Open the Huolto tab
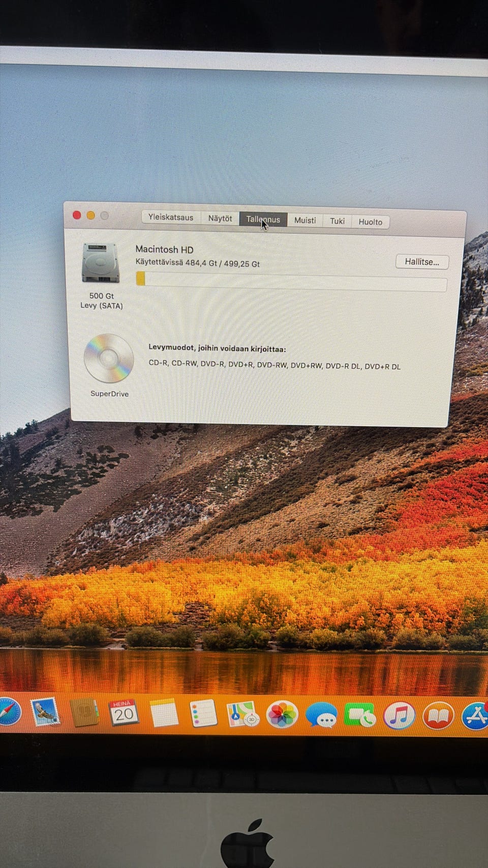The image size is (488, 868). [x=370, y=222]
